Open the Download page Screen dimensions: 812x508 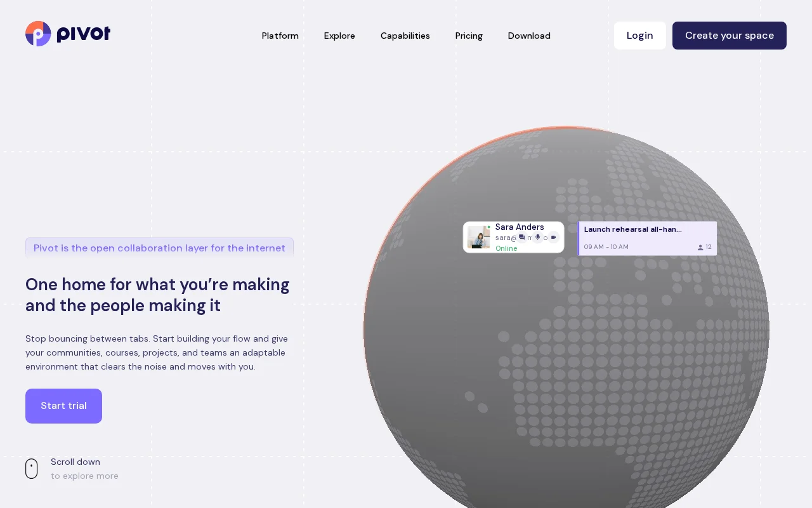pos(529,36)
